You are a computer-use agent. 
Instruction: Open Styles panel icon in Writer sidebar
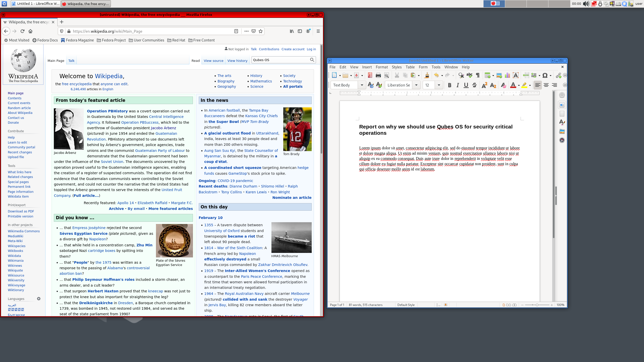click(562, 122)
